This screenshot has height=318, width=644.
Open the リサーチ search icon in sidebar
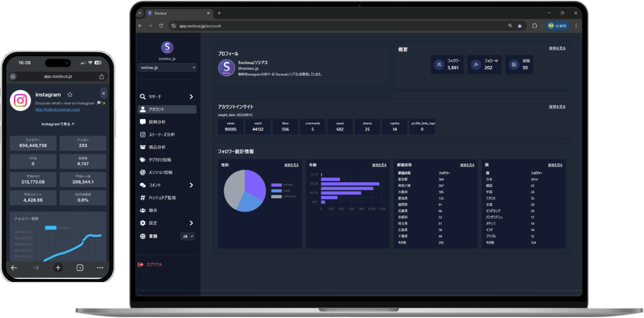143,97
